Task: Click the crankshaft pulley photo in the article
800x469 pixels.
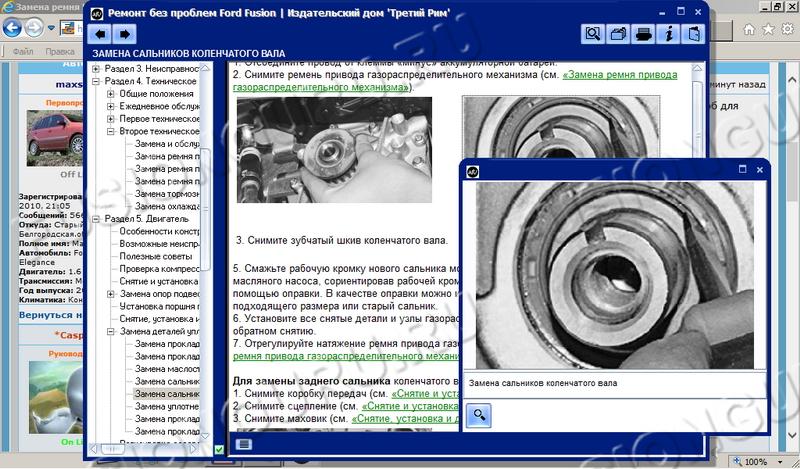Action: click(334, 150)
